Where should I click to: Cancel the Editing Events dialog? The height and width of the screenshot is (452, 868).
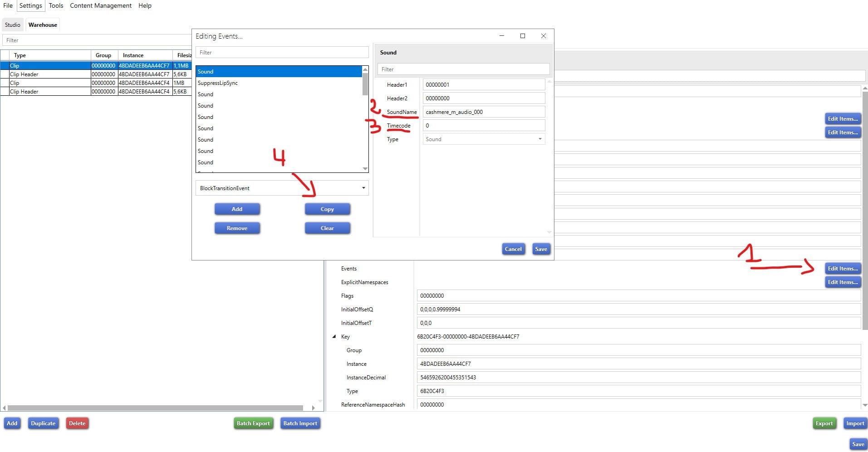click(x=513, y=249)
